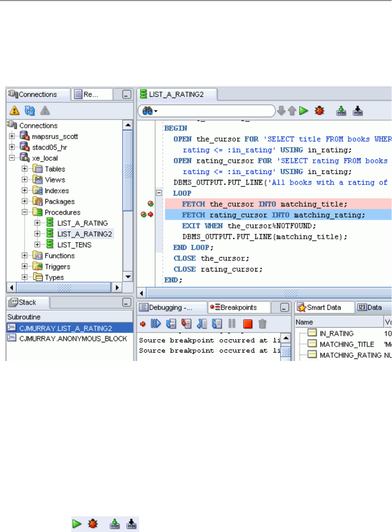Click the Garbage Collection trash icon
392x532 pixels.
click(x=262, y=324)
